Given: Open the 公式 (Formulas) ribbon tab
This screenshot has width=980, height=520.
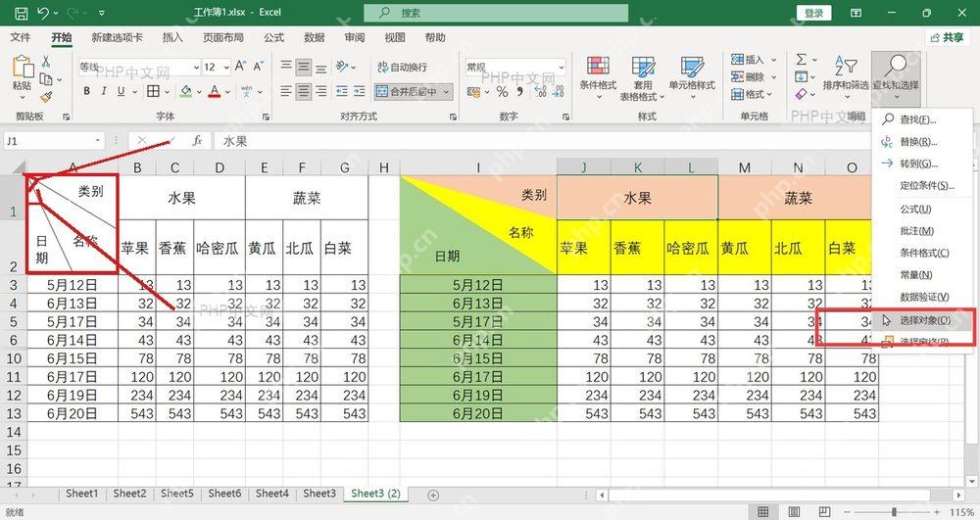Looking at the screenshot, I should tap(273, 37).
